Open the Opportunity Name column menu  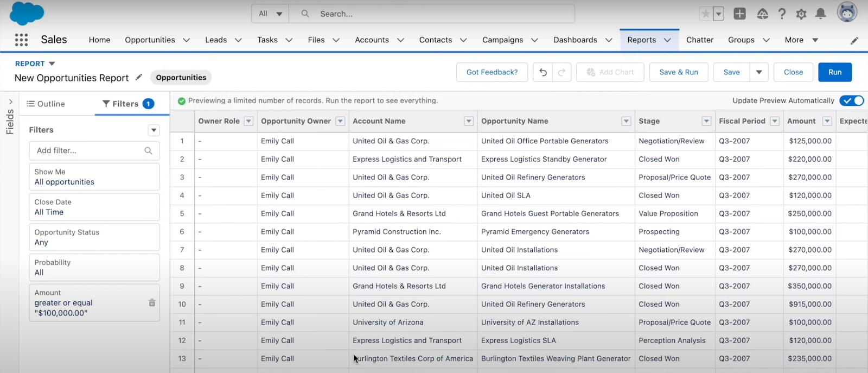(626, 121)
